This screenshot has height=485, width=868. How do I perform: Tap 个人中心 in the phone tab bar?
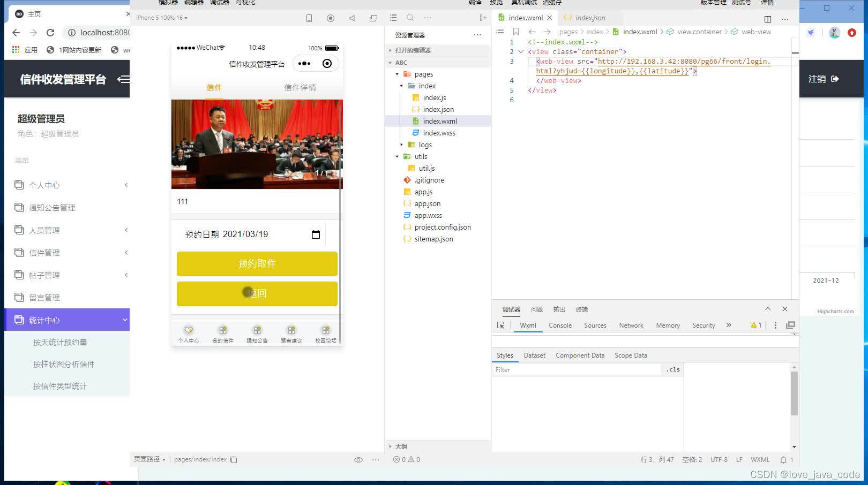189,334
